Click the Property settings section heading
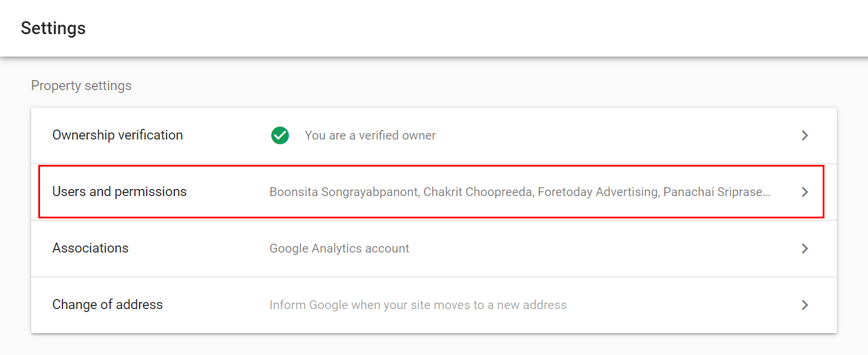Screen dimensions: 868x355 [81, 86]
